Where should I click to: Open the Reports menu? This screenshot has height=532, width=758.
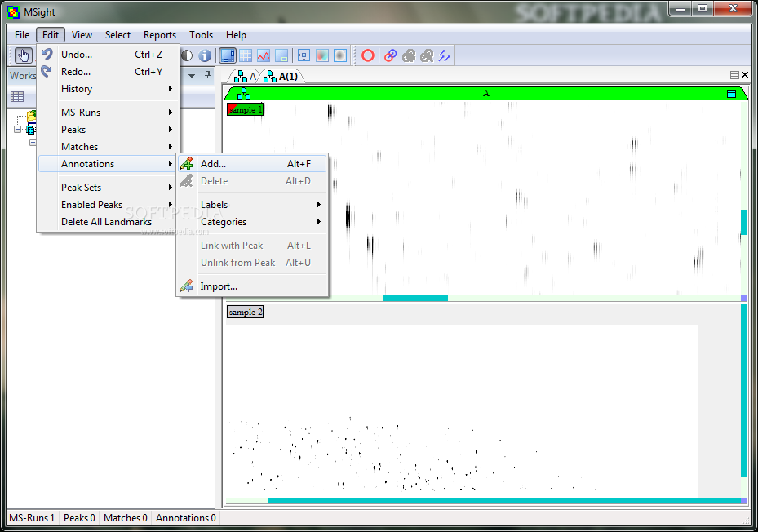coord(160,35)
